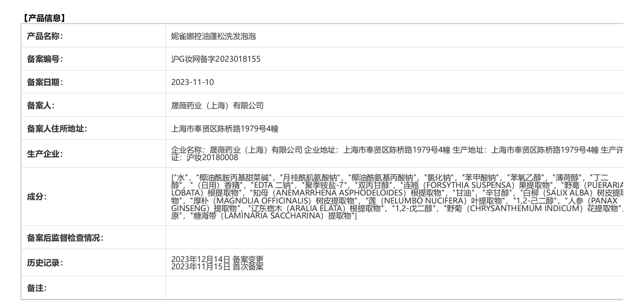The height and width of the screenshot is (305, 644).
Task: Click the 备案后监督检查情况 row label
Action: pos(65,238)
